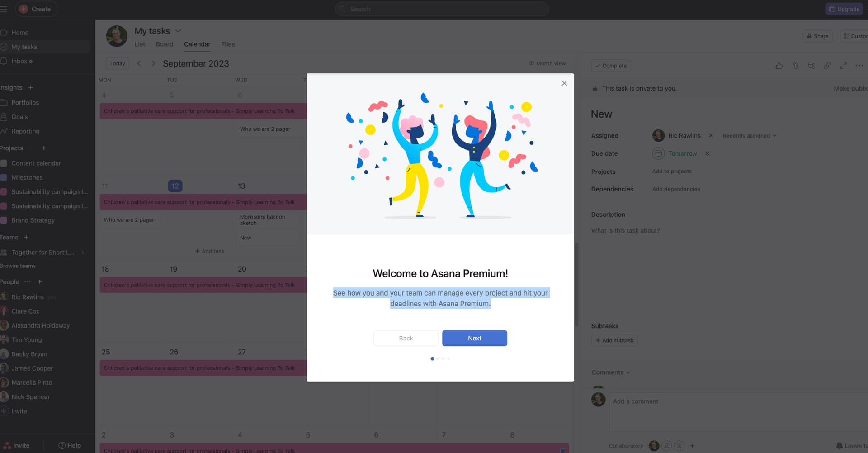Open the Content calendar project
The image size is (868, 453).
click(x=36, y=163)
